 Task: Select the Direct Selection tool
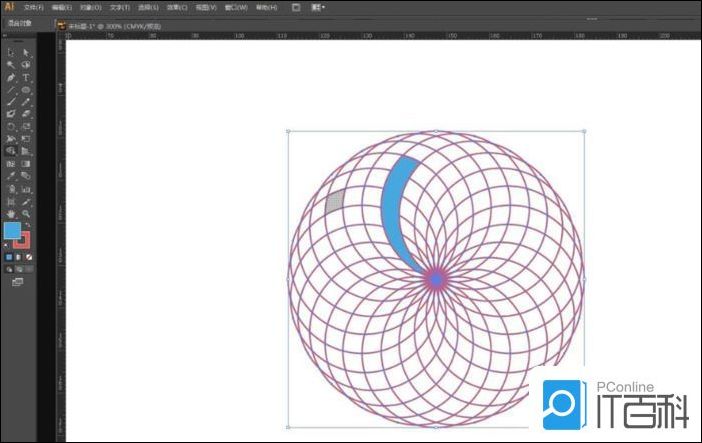26,52
